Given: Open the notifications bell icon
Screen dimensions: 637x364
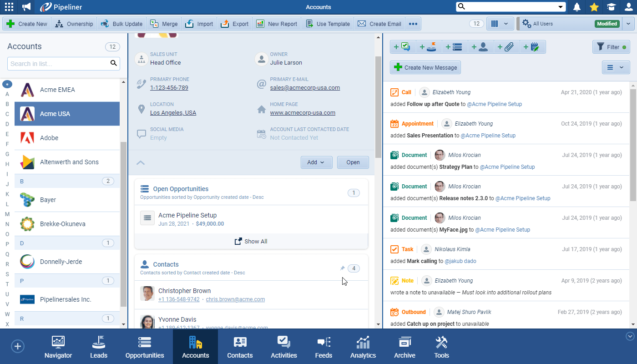Looking at the screenshot, I should pos(577,7).
